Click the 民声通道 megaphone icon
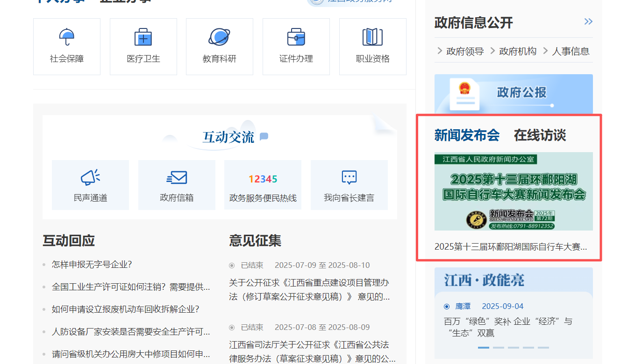The width and height of the screenshot is (635, 364). coord(91,177)
